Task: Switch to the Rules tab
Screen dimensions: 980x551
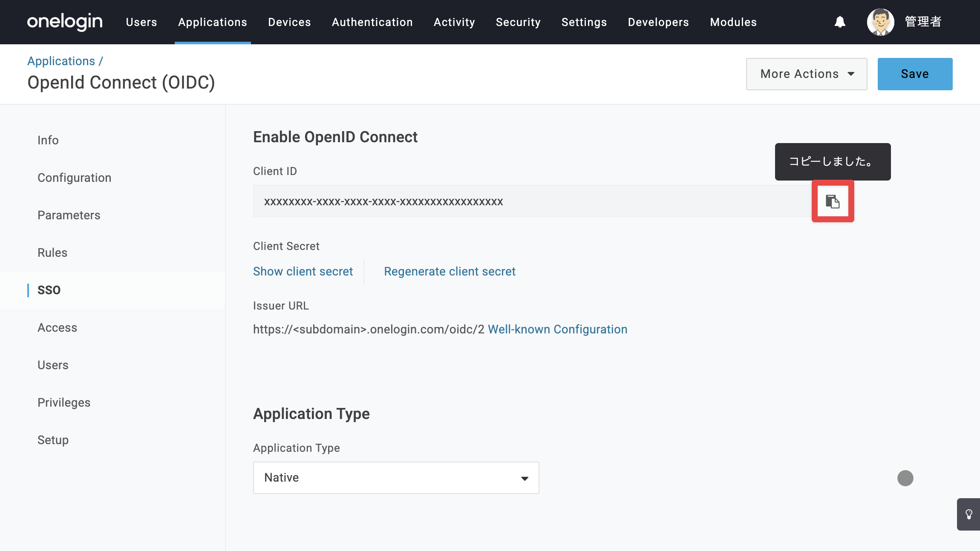Action: (x=52, y=253)
